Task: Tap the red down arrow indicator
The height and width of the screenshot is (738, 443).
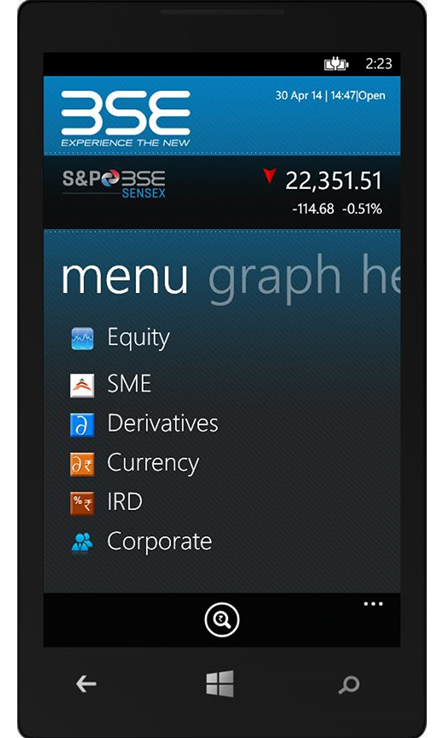Action: coord(269,176)
